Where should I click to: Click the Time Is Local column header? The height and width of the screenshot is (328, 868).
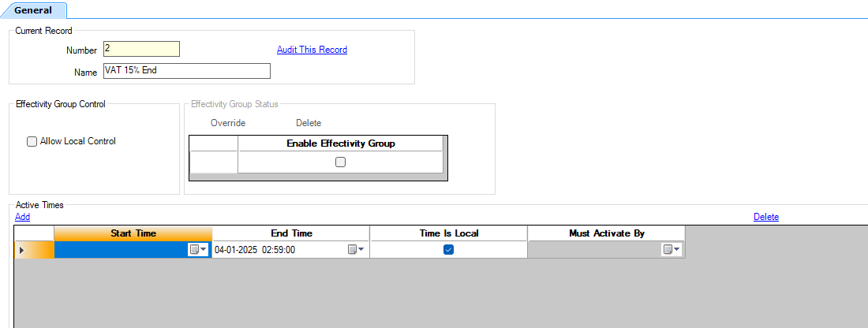point(448,233)
